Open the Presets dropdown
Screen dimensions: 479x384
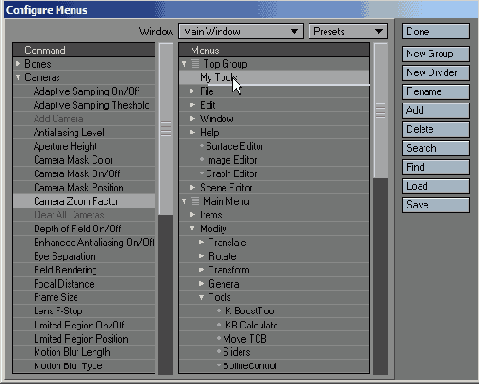(x=348, y=31)
